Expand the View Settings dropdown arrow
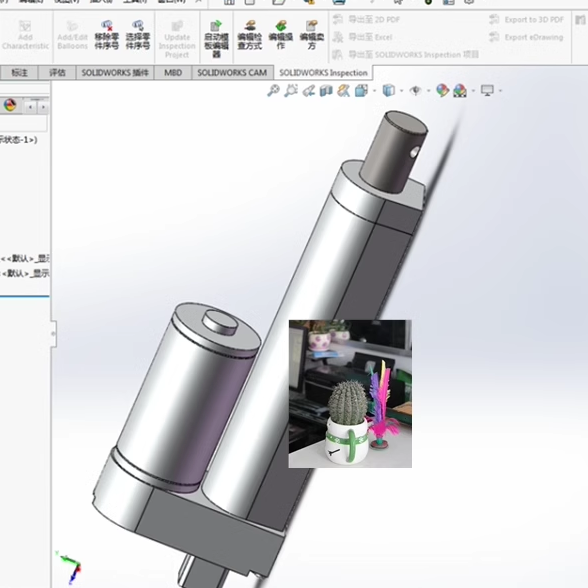The width and height of the screenshot is (588, 588). point(500,91)
